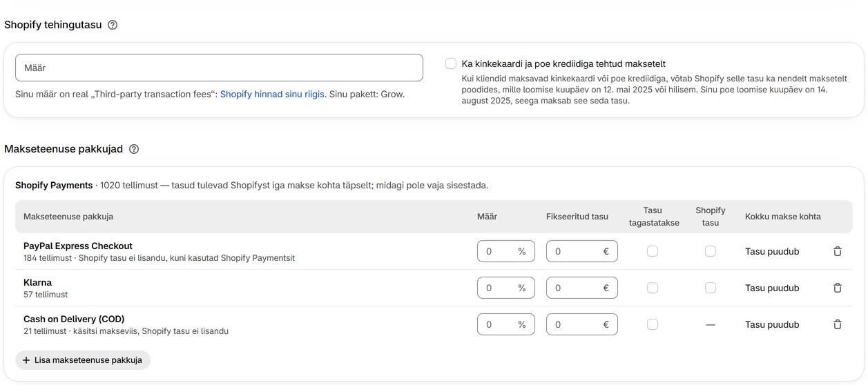Enable Ka kinkekaardi ja poe krediidiga checkbox

(x=451, y=63)
